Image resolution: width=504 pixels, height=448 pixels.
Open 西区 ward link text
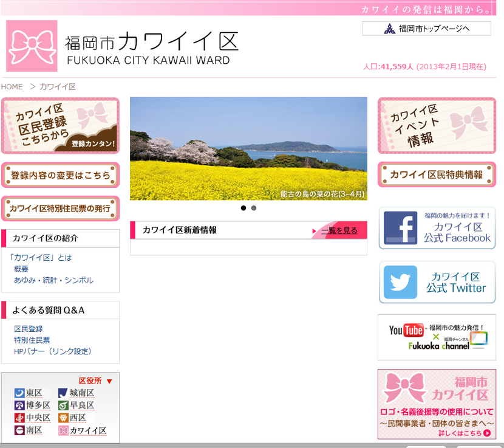(x=78, y=418)
